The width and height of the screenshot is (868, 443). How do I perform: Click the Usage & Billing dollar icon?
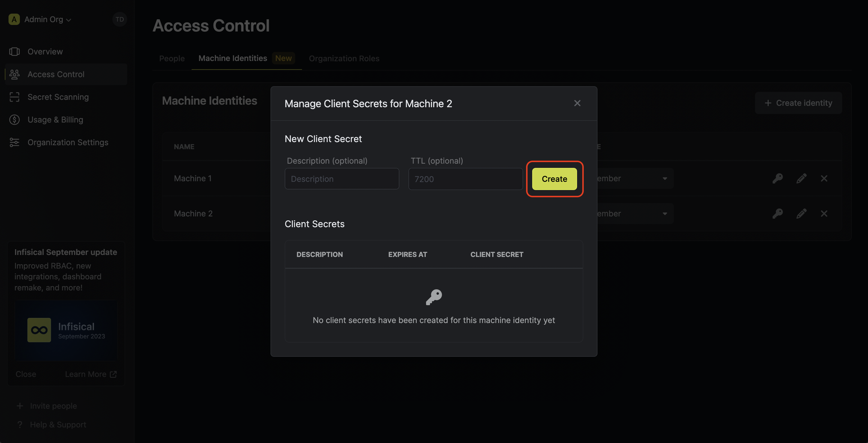[14, 119]
